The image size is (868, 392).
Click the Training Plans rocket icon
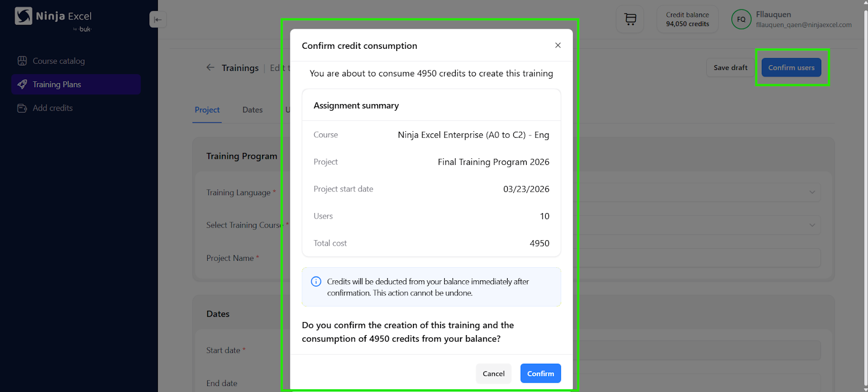coord(22,84)
